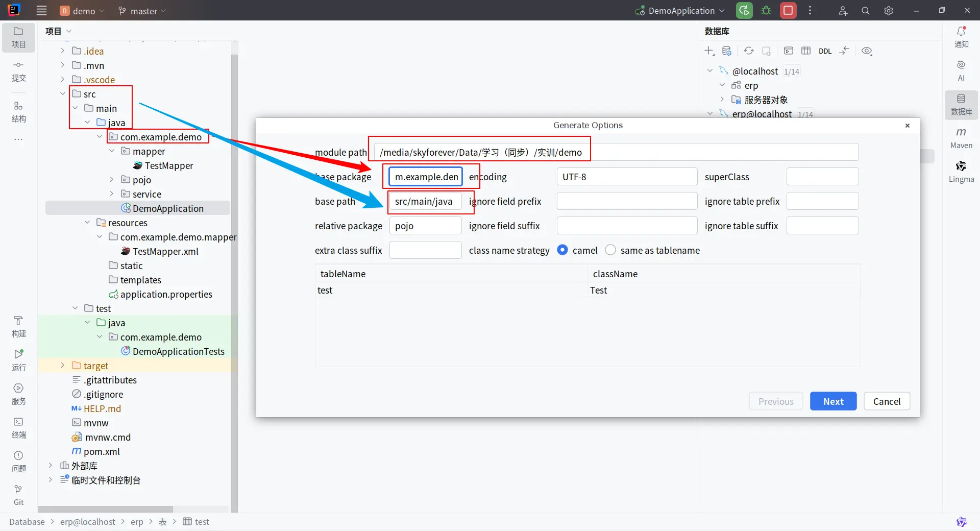The image size is (980, 531).
Task: Open data source properties icon in database toolbar
Action: [x=727, y=51]
